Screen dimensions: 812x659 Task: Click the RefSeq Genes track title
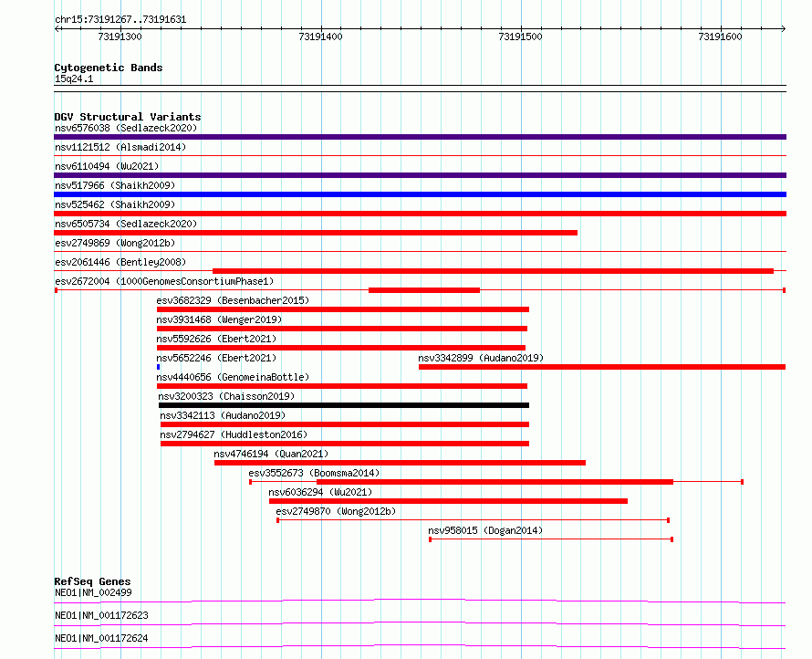point(92,581)
